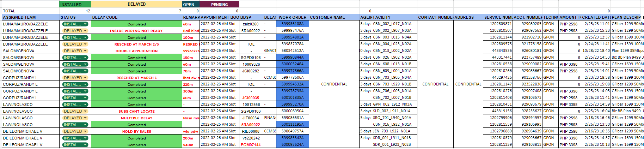
Task: Select BBSP cell JIT00034
Action: pos(251,118)
